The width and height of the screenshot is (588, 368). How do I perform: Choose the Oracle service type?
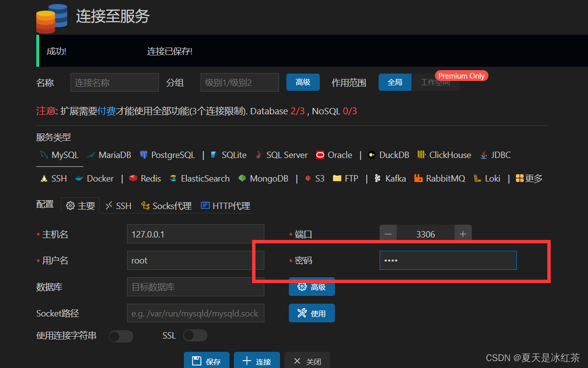(x=334, y=155)
